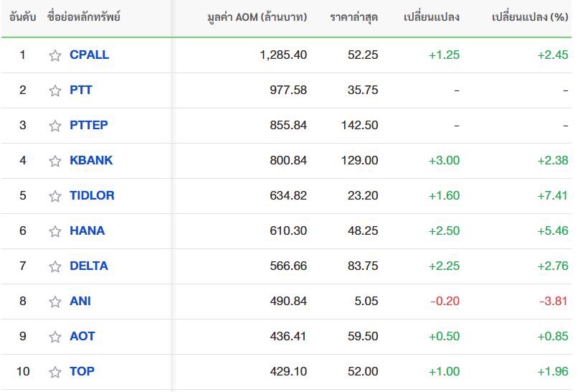
Task: Open the DELTA stock page
Action: (89, 266)
